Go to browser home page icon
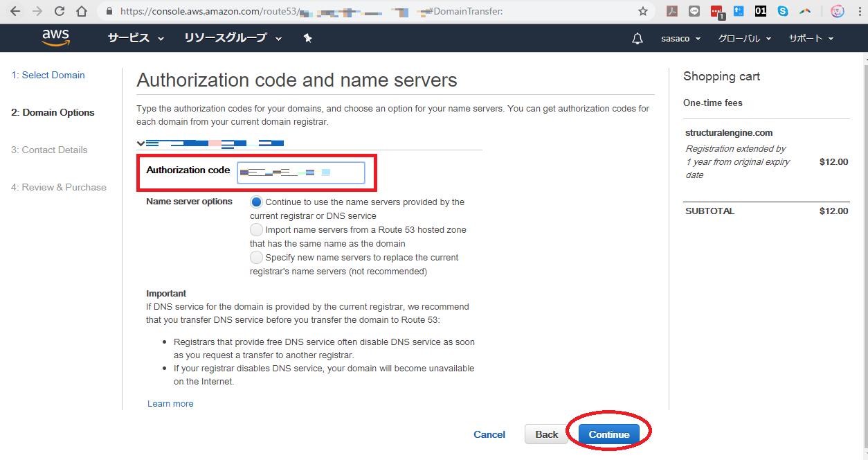868x460 pixels. (82, 11)
